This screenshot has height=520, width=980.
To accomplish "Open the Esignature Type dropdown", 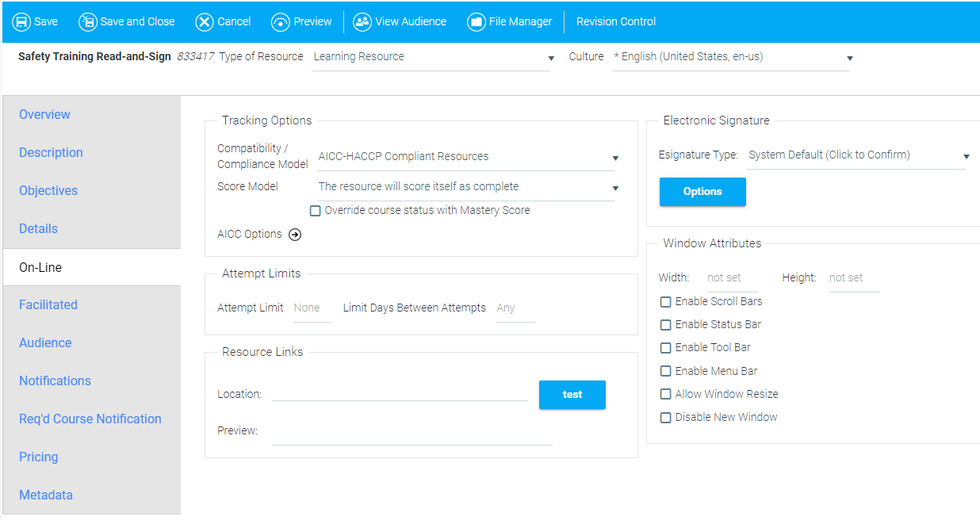I will click(x=856, y=155).
